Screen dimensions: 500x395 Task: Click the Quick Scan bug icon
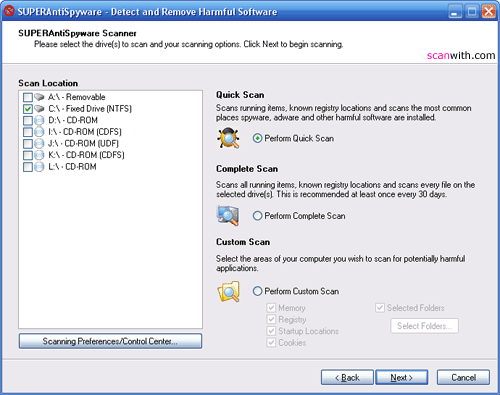pos(228,138)
